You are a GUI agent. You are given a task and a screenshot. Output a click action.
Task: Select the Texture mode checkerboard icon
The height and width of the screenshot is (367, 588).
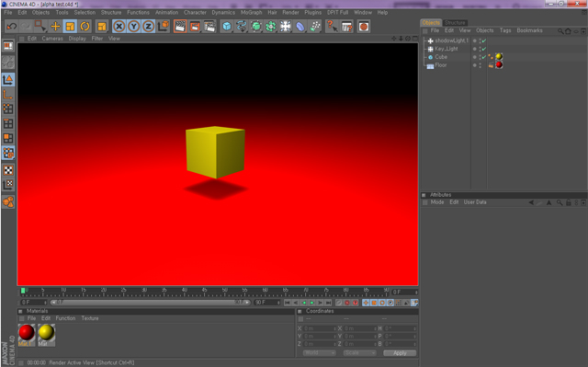pyautogui.click(x=8, y=170)
